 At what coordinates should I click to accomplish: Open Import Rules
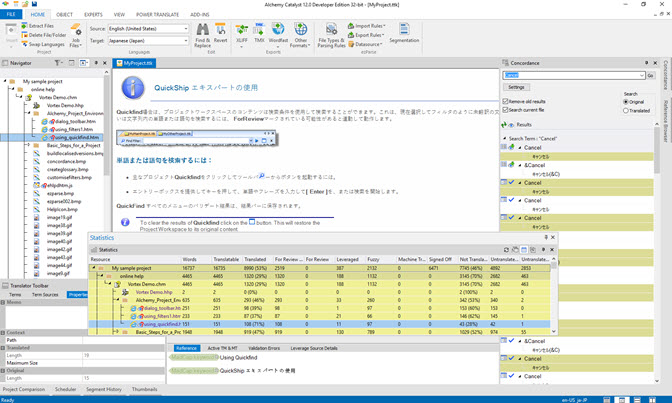coord(366,26)
